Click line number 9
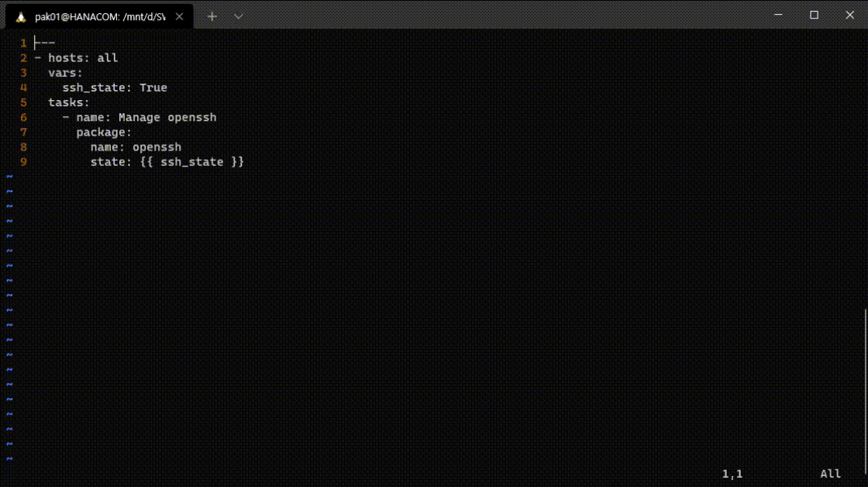 [x=23, y=162]
